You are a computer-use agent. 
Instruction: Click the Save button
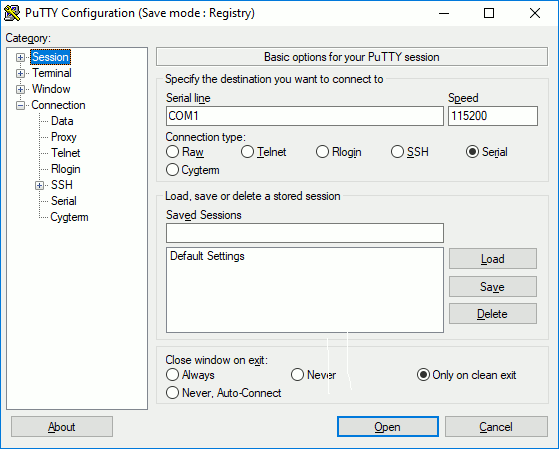point(493,286)
